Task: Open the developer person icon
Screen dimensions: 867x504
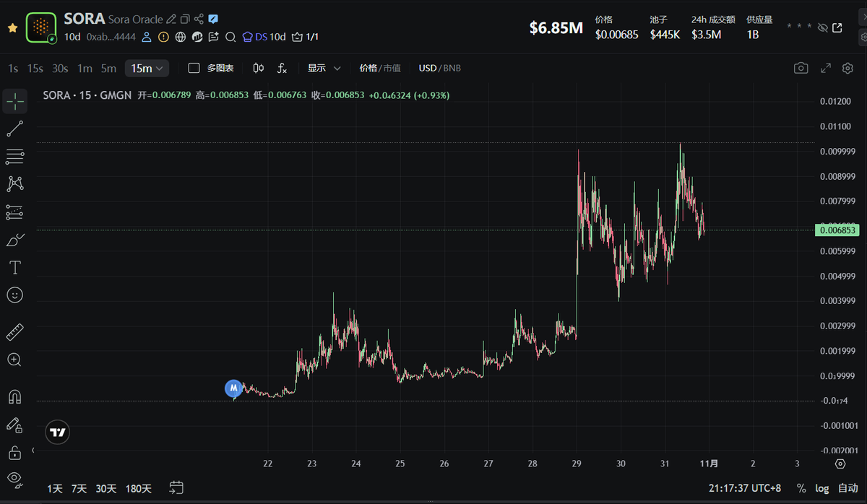Action: (x=147, y=37)
